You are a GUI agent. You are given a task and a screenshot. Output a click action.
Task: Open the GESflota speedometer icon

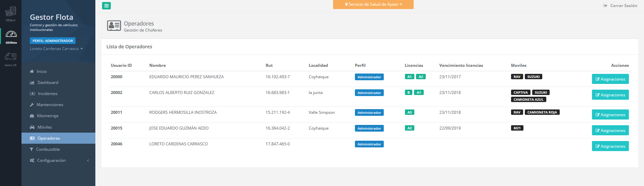(x=11, y=34)
